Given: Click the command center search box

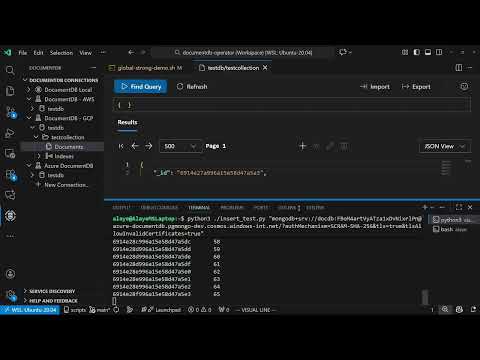Looking at the screenshot, I should [243, 53].
